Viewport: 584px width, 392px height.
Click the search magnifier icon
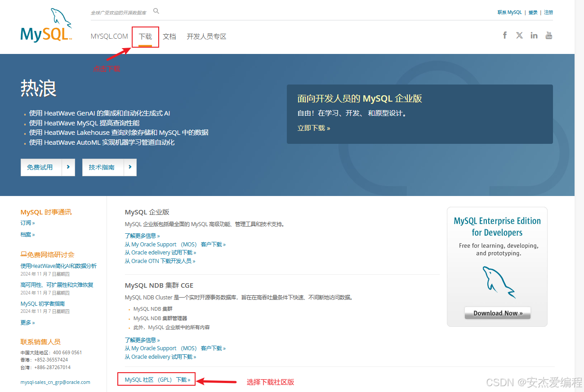tap(156, 10)
